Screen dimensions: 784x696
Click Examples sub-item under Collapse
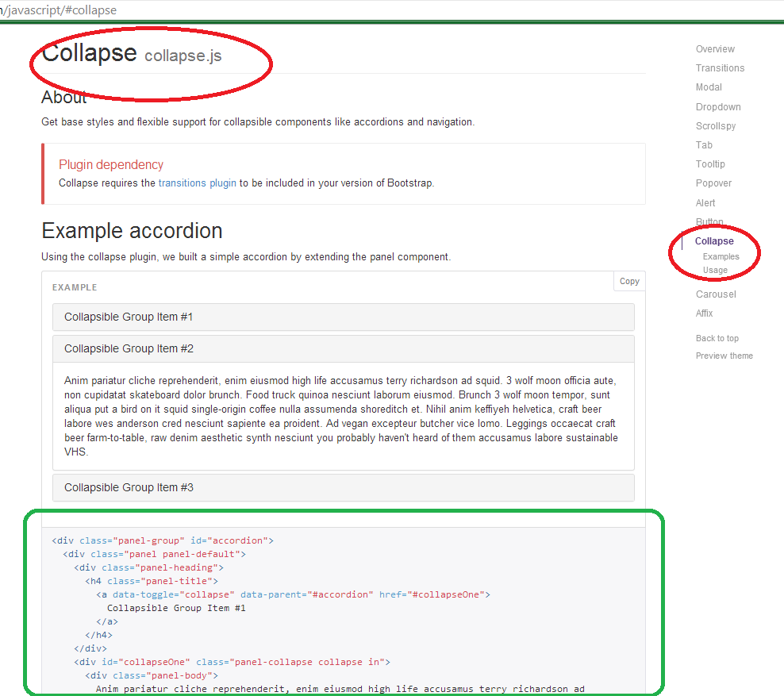(x=721, y=257)
